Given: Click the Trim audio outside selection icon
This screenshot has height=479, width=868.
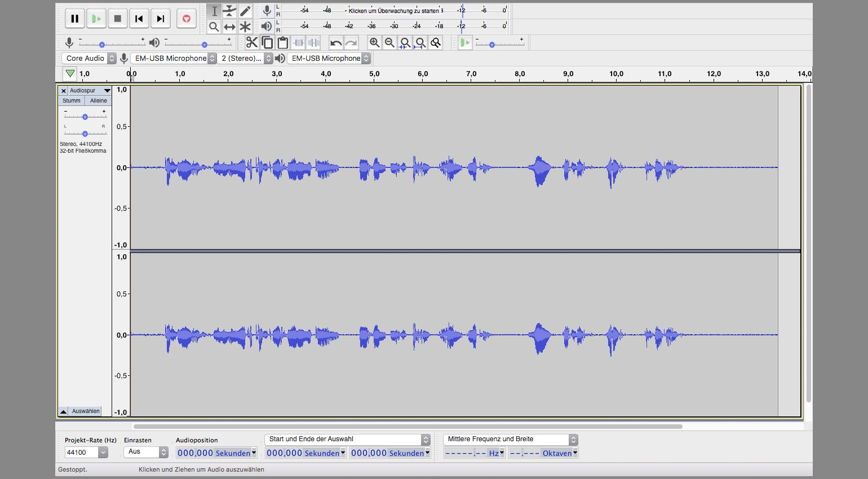Looking at the screenshot, I should pos(299,43).
